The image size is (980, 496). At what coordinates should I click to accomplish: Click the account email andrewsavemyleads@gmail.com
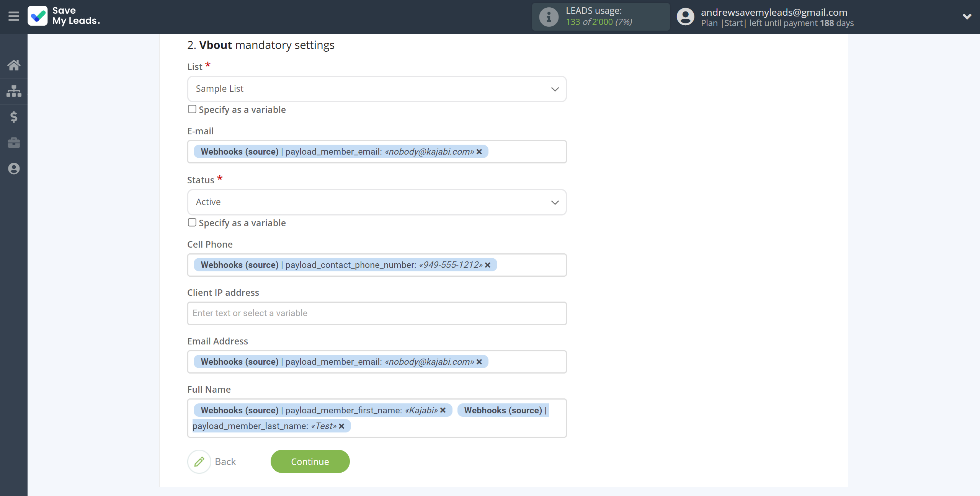[x=774, y=12]
